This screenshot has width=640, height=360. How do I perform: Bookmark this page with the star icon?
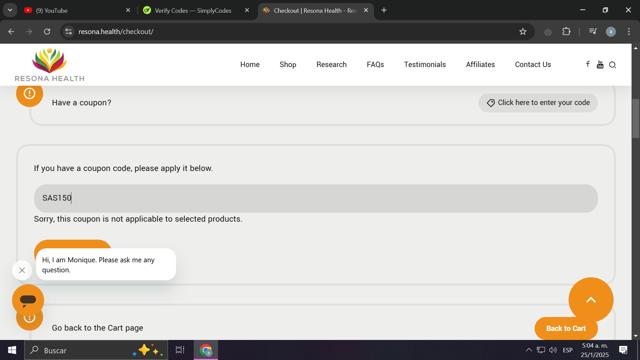(523, 31)
